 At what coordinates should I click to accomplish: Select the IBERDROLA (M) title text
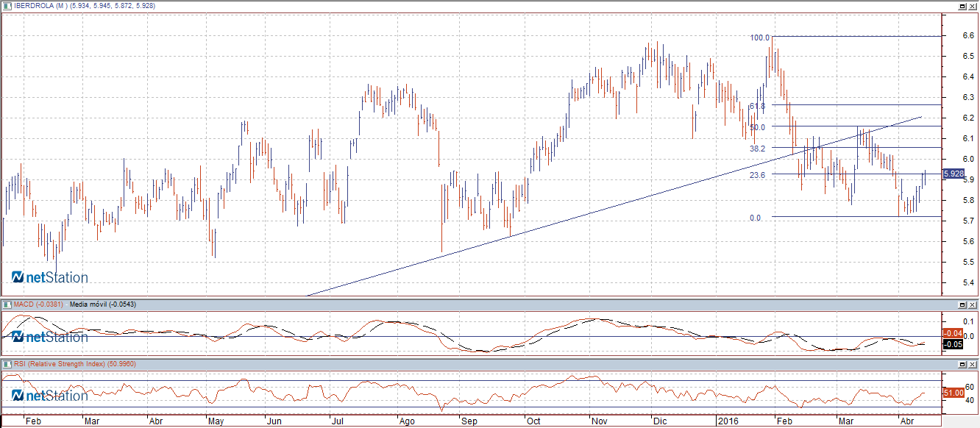[x=40, y=5]
